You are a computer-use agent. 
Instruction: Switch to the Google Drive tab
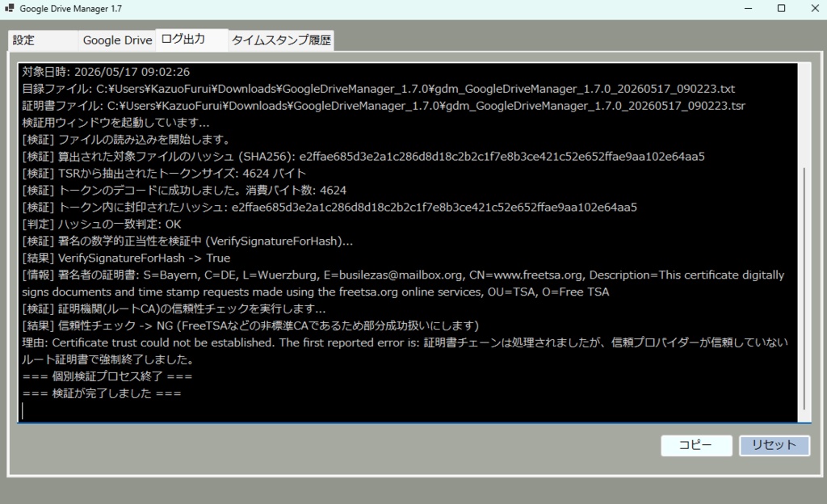117,40
